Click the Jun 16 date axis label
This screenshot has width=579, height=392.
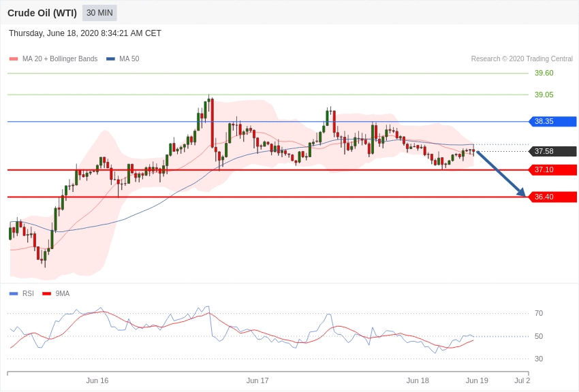tap(97, 380)
